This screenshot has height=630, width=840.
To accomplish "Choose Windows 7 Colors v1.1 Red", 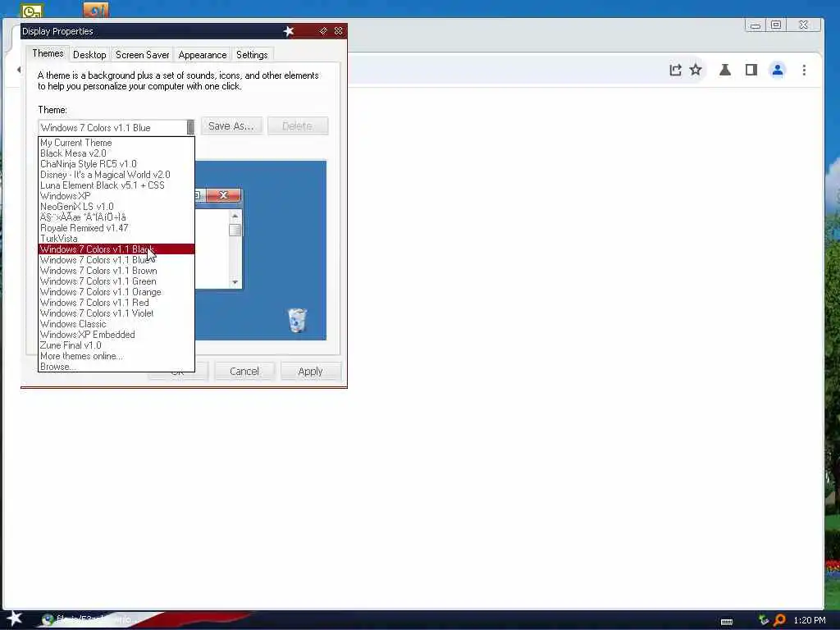I will pos(116,303).
